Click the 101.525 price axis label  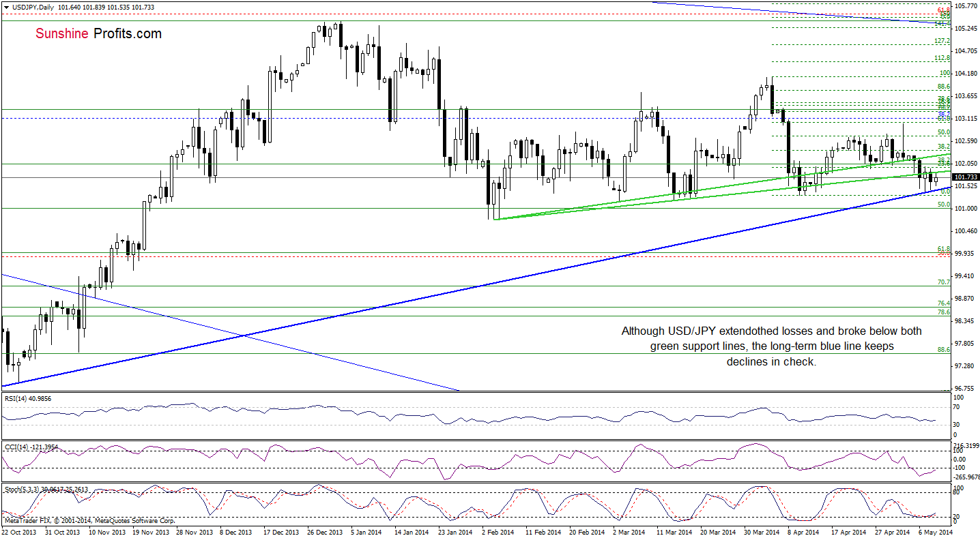(966, 186)
